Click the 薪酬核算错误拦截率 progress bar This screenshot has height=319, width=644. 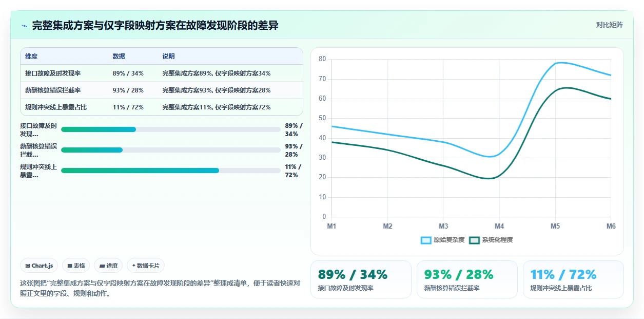click(x=171, y=150)
